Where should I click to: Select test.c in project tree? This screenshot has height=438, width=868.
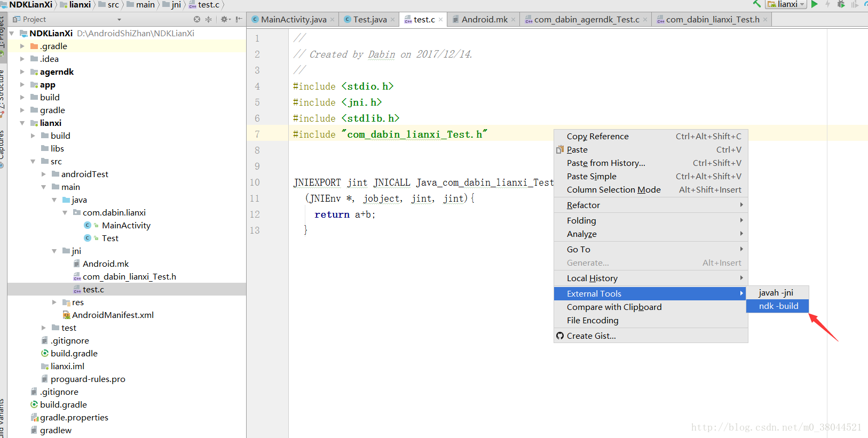pyautogui.click(x=93, y=289)
